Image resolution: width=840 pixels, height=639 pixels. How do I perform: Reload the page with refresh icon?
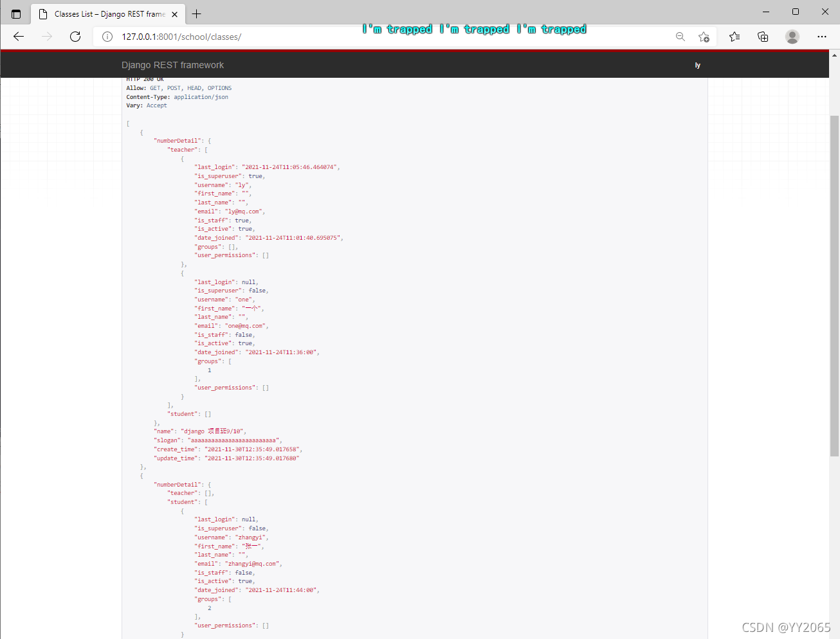coord(75,37)
